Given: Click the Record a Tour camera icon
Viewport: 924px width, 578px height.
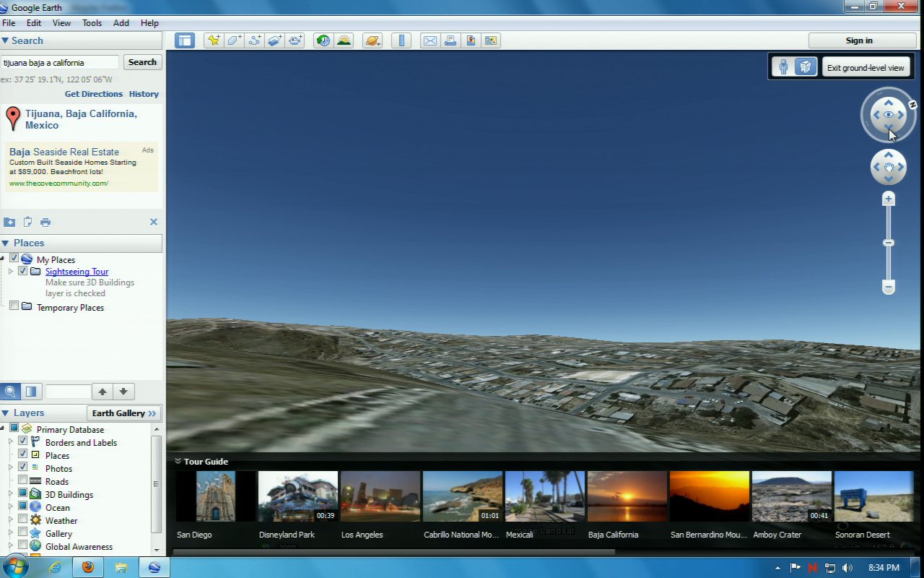Looking at the screenshot, I should pyautogui.click(x=295, y=40).
